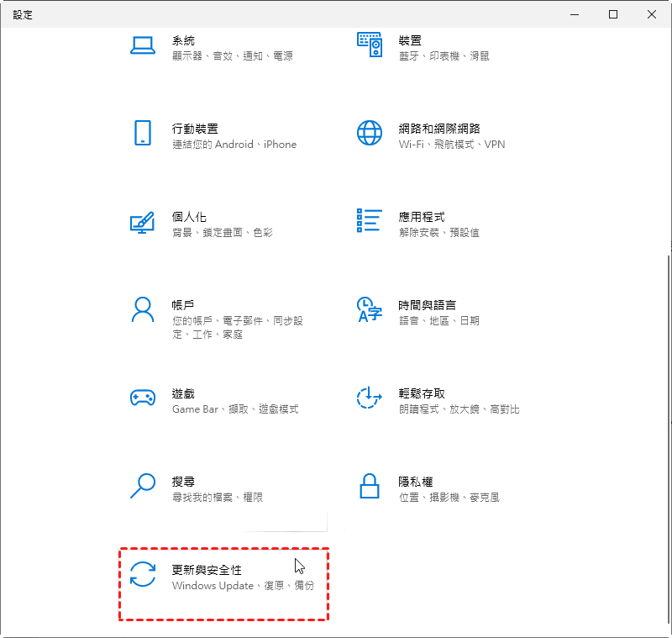Click the Update and Security sync arrows icon
The image size is (672, 638).
coord(143,574)
